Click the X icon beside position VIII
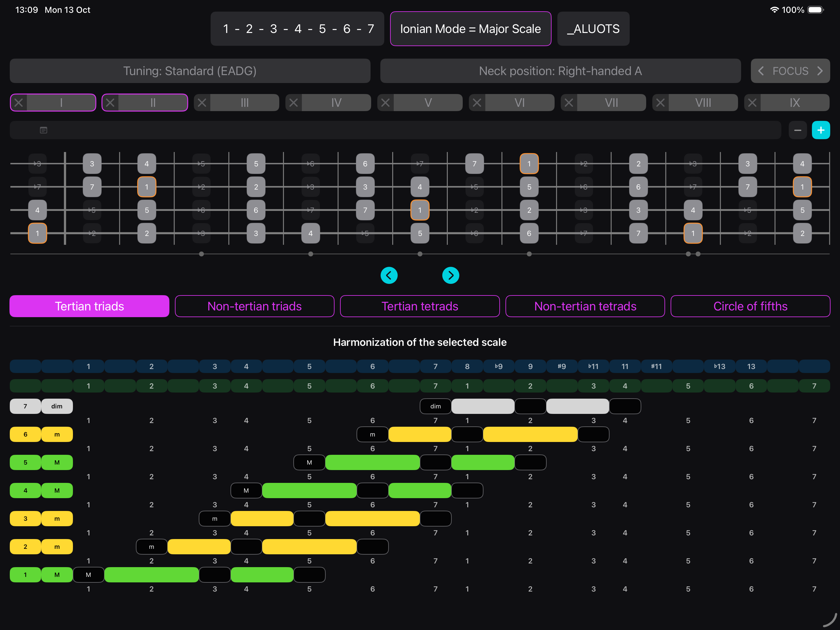The width and height of the screenshot is (840, 630). (661, 103)
